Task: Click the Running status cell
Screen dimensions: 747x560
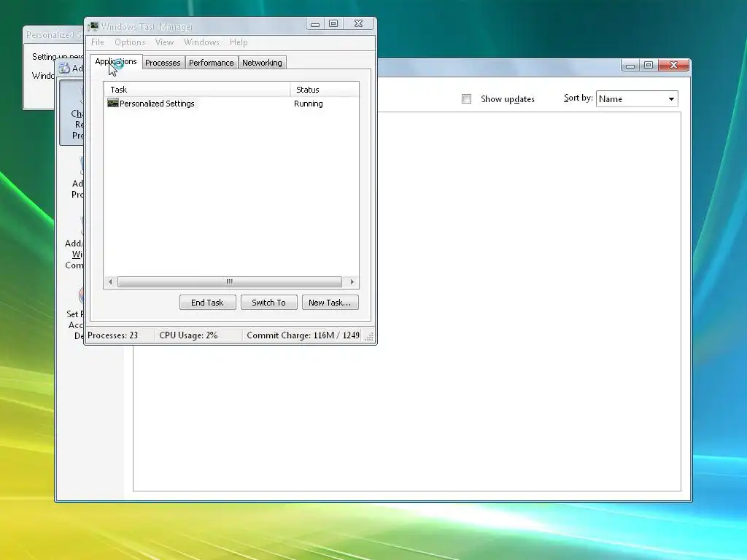Action: (x=309, y=104)
